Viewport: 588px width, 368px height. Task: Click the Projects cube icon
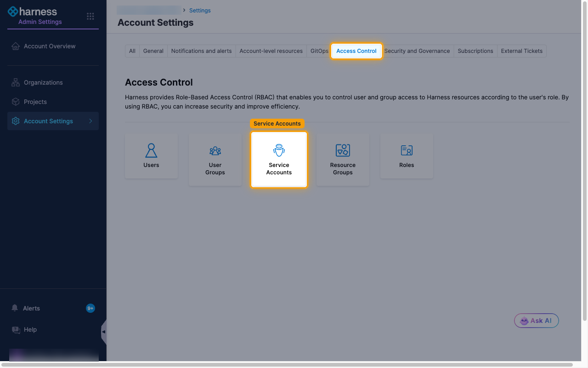16,102
